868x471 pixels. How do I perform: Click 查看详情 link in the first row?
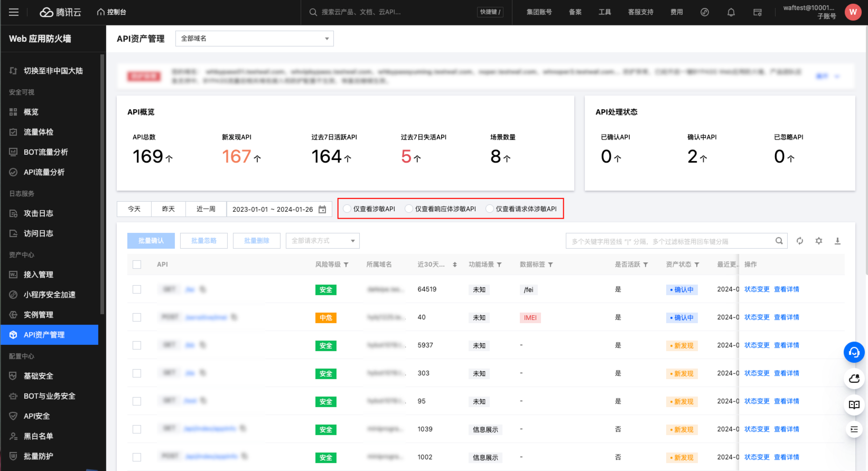(x=786, y=289)
